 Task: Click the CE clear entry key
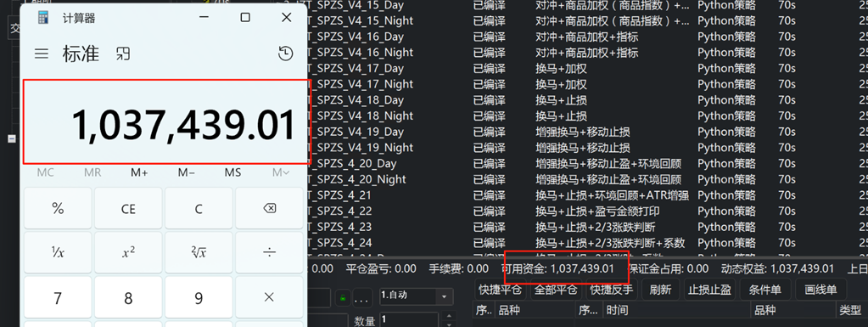pos(128,208)
